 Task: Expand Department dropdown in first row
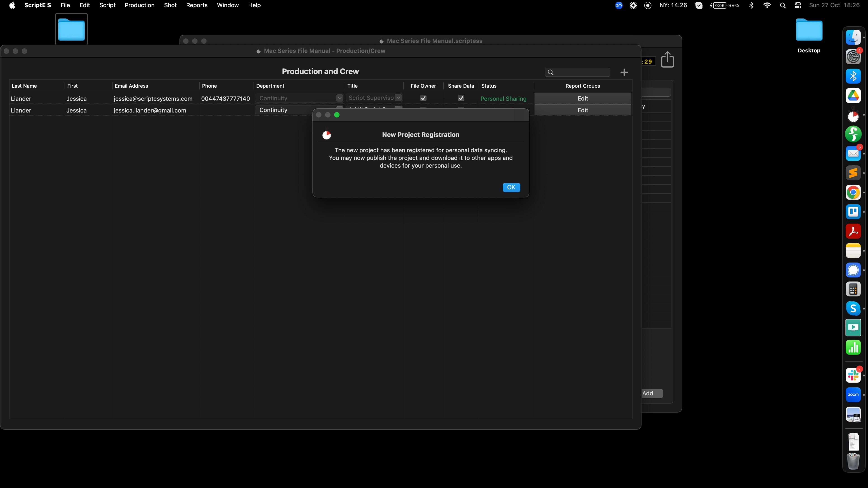339,98
